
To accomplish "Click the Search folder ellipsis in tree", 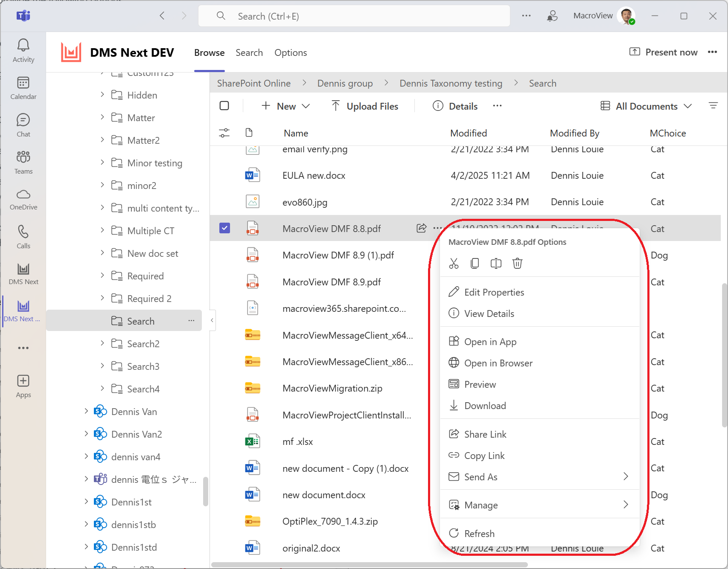I will [x=191, y=320].
